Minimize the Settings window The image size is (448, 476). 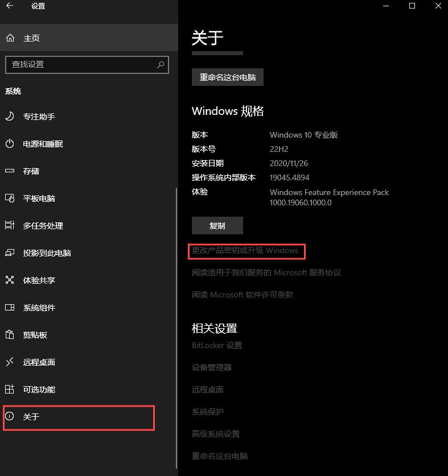coord(386,6)
